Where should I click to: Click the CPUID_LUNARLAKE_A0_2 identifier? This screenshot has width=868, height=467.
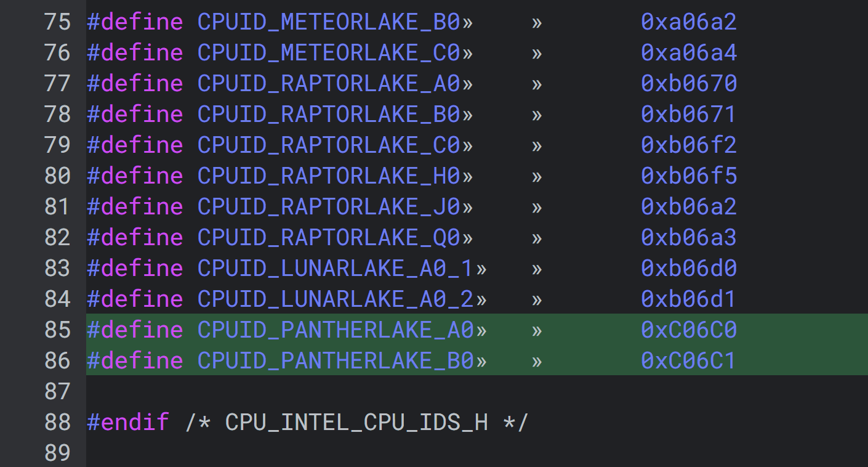click(336, 299)
